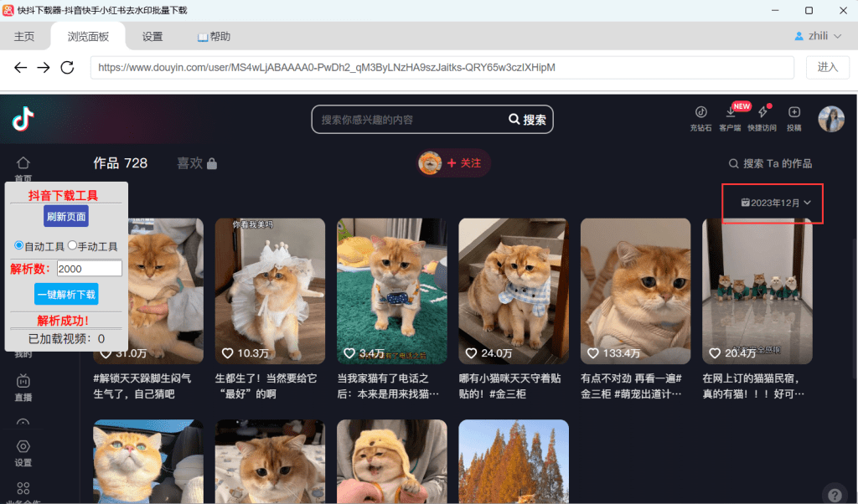The height and width of the screenshot is (504, 858).
Task: Open the autumn trees video thumbnail
Action: pyautogui.click(x=514, y=460)
